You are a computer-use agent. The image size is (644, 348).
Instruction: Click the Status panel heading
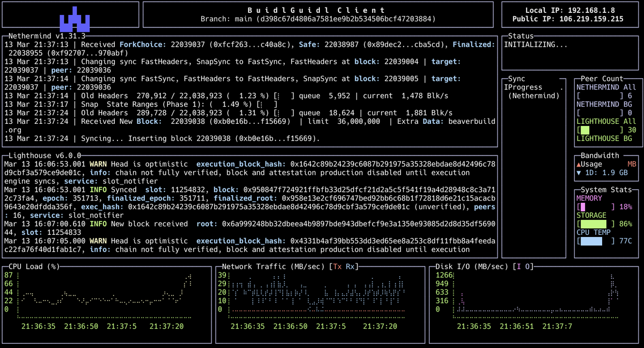[521, 36]
